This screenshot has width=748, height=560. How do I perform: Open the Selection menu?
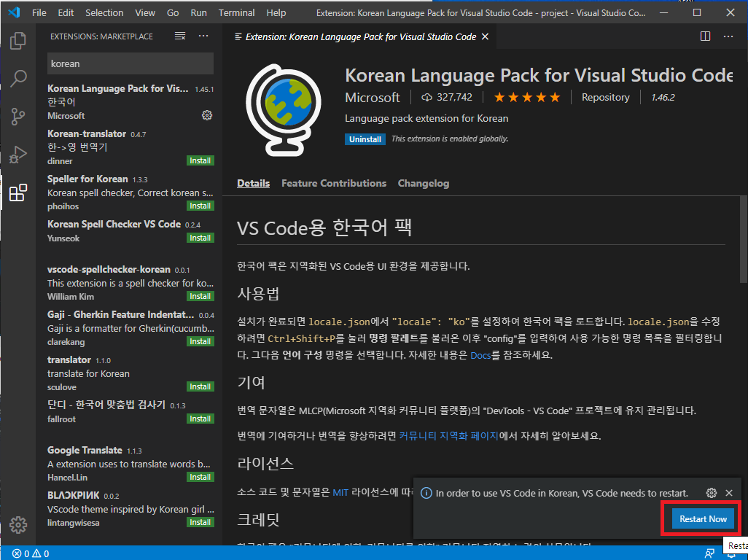[x=104, y=13]
